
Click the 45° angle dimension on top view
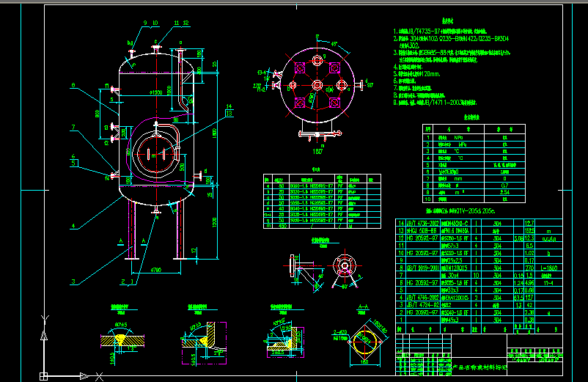[x=334, y=45]
